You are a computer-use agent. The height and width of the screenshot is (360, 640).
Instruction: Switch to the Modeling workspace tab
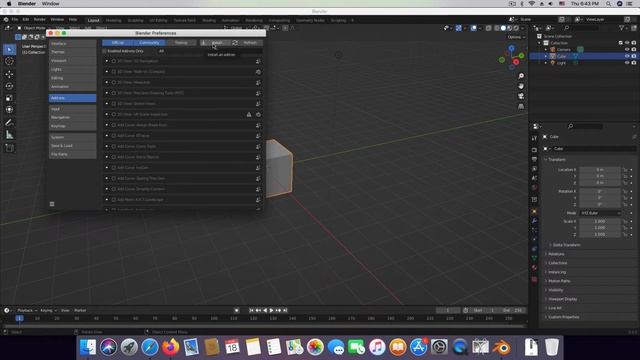(113, 20)
